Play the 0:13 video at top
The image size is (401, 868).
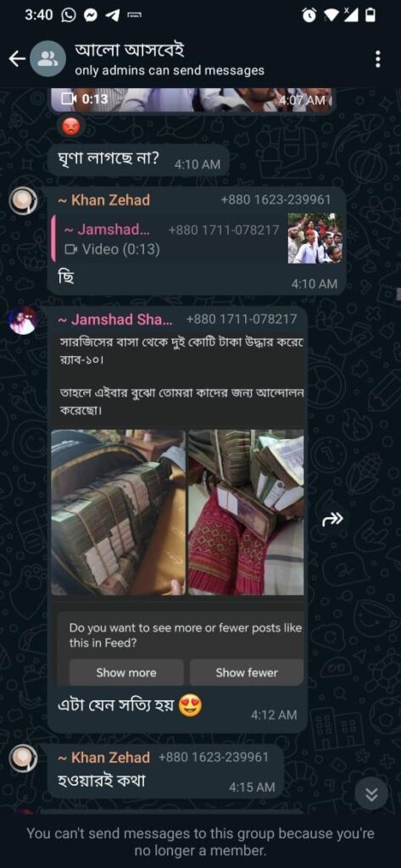point(192,100)
